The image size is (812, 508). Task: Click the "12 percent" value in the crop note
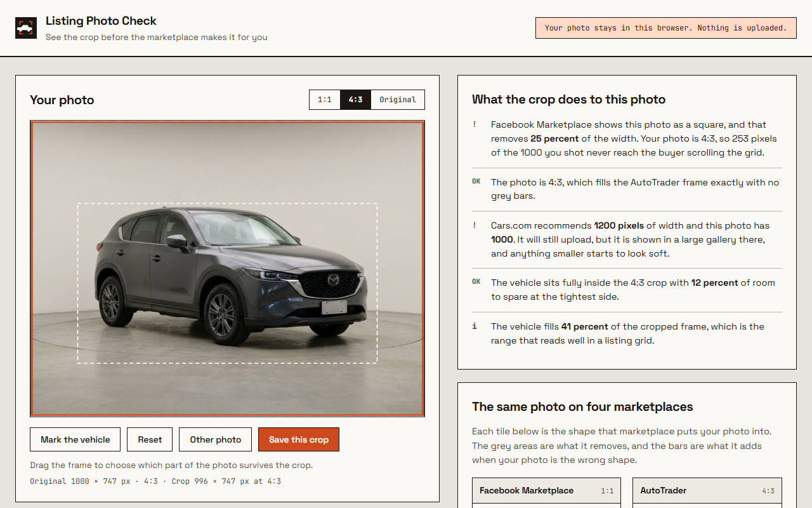pos(715,283)
